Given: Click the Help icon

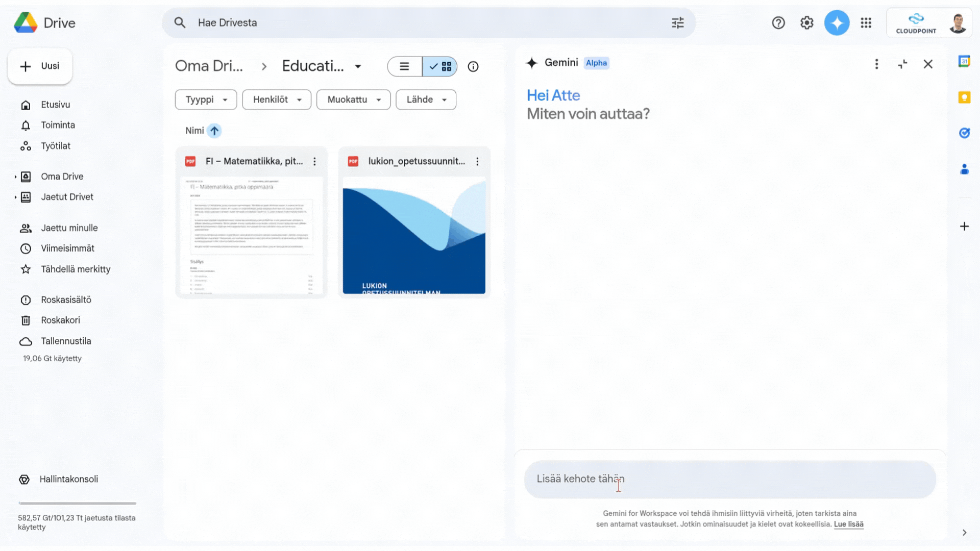Looking at the screenshot, I should [x=778, y=22].
